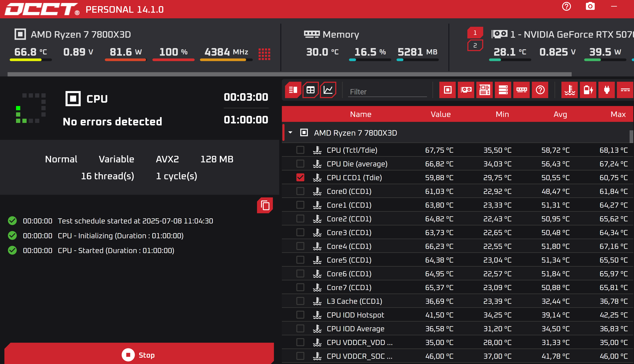Tick the Core1 (CCD1) checkbox
Screen dimensions: 634x364
pyautogui.click(x=300, y=205)
